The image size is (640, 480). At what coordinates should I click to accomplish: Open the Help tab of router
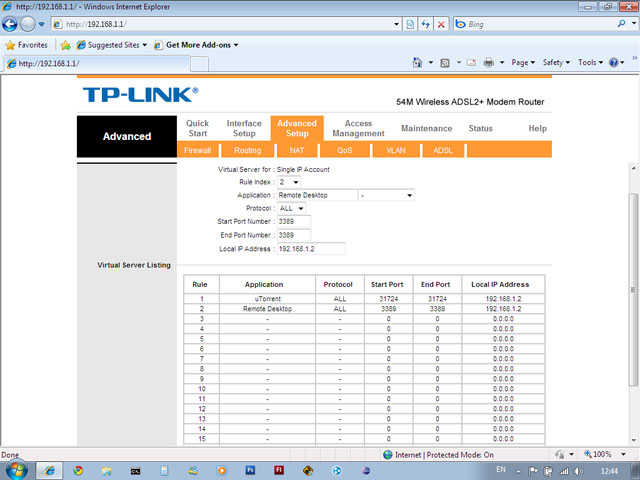537,128
